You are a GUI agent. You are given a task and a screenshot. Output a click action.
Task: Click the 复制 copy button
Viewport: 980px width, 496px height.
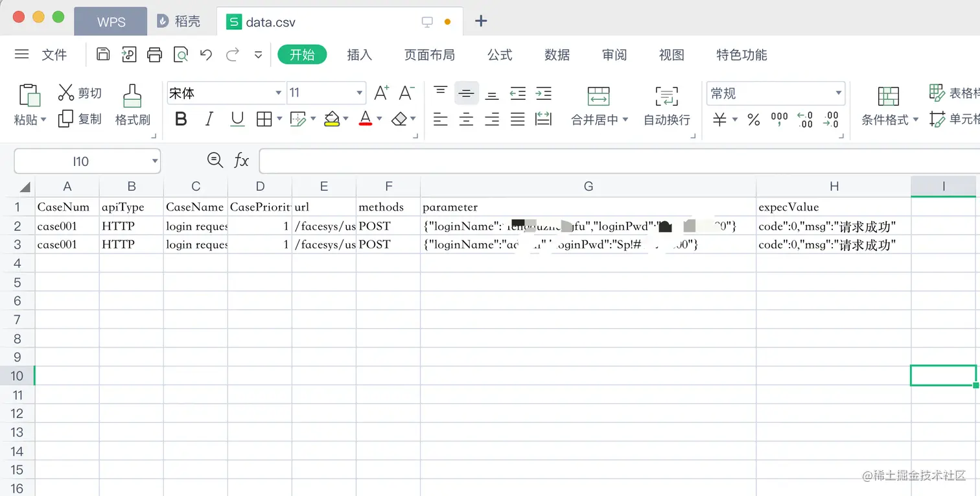click(x=80, y=119)
